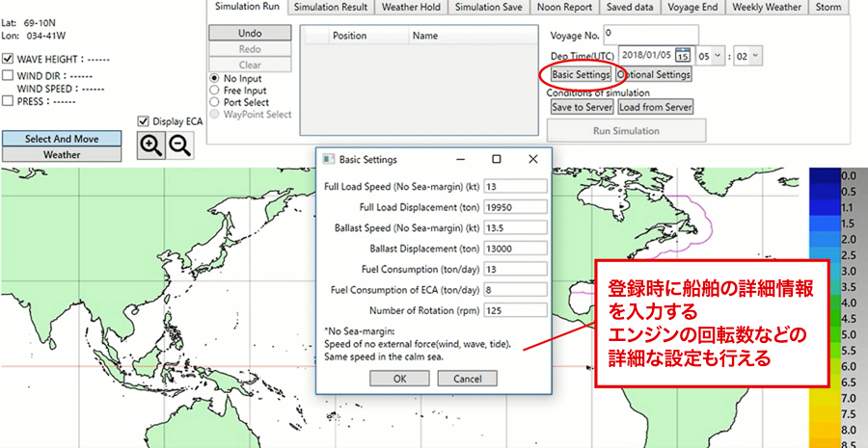Click the Dep Time date field
Image resolution: width=868 pixels, height=448 pixels.
pyautogui.click(x=646, y=56)
